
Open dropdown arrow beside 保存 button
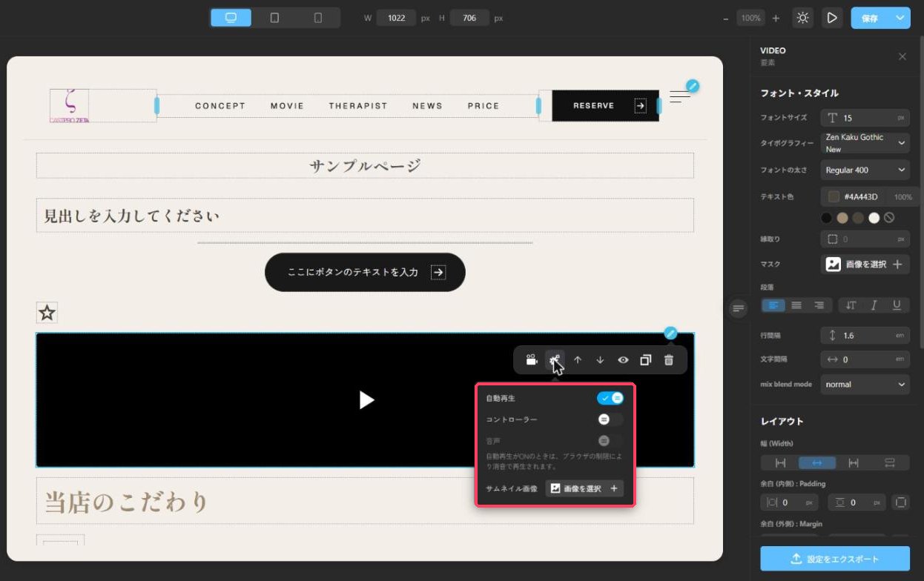click(900, 18)
